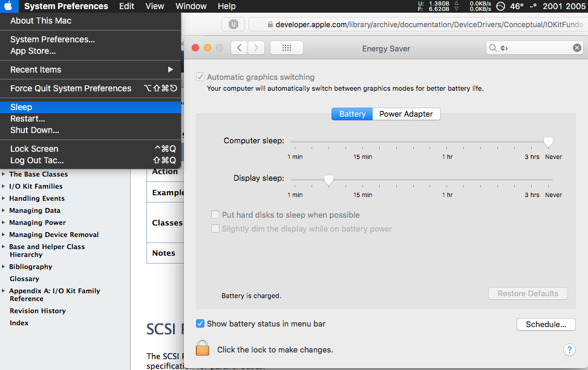
Task: Expand Appendix A: I/O Kit Family Reference
Action: point(4,291)
